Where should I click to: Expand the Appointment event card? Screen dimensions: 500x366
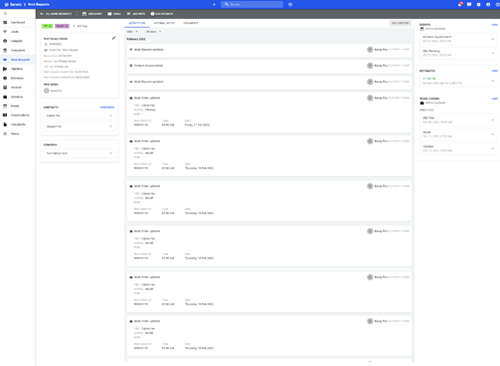[x=458, y=39]
